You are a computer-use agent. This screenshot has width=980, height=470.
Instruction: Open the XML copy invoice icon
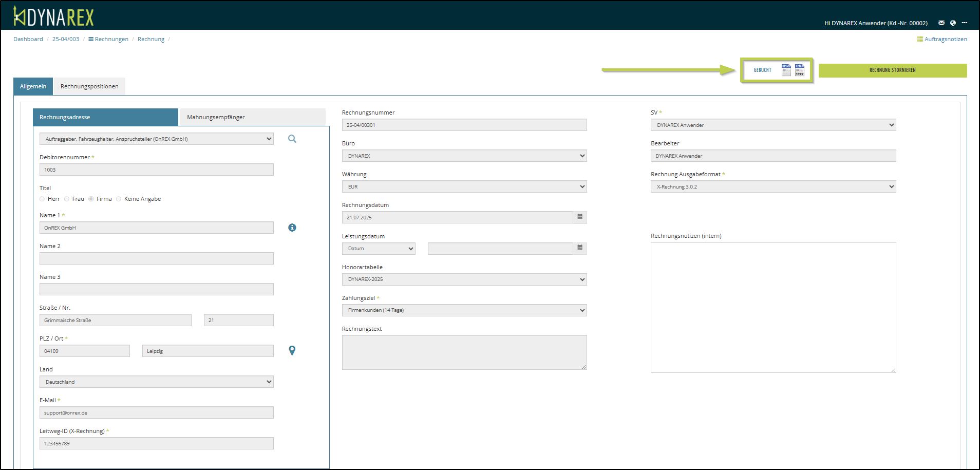point(800,70)
